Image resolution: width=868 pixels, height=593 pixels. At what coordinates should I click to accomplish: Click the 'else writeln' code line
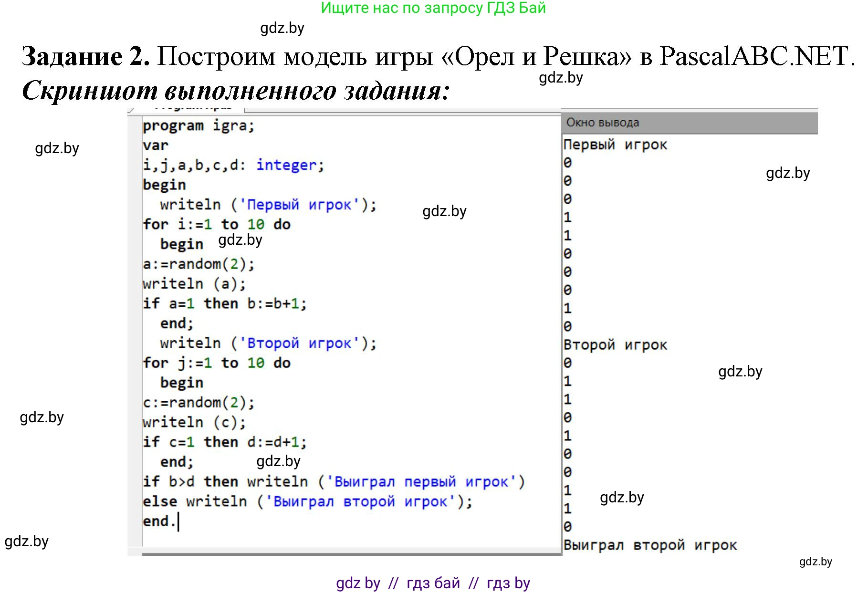(x=307, y=502)
